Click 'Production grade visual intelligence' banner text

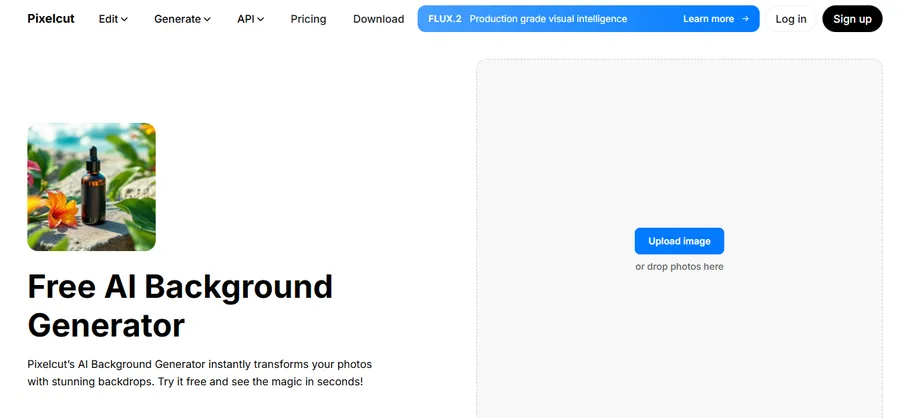click(548, 19)
